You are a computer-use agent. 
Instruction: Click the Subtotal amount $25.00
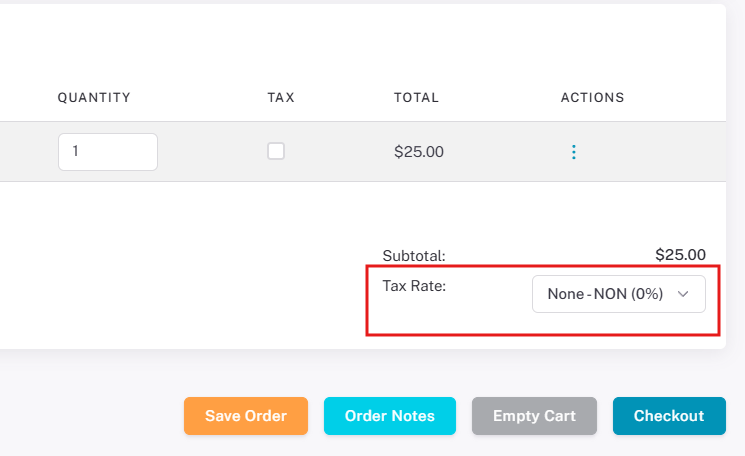click(680, 255)
